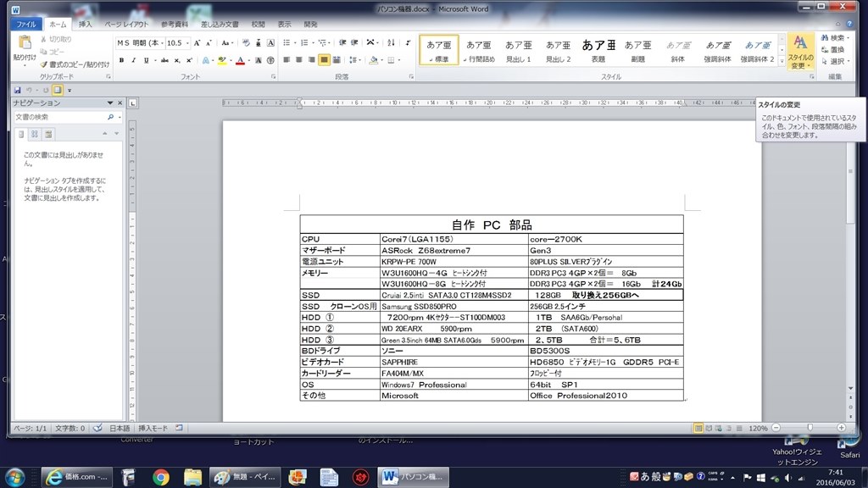This screenshot has height=488, width=868.
Task: Click the Word Help question mark icon
Action: (849, 24)
